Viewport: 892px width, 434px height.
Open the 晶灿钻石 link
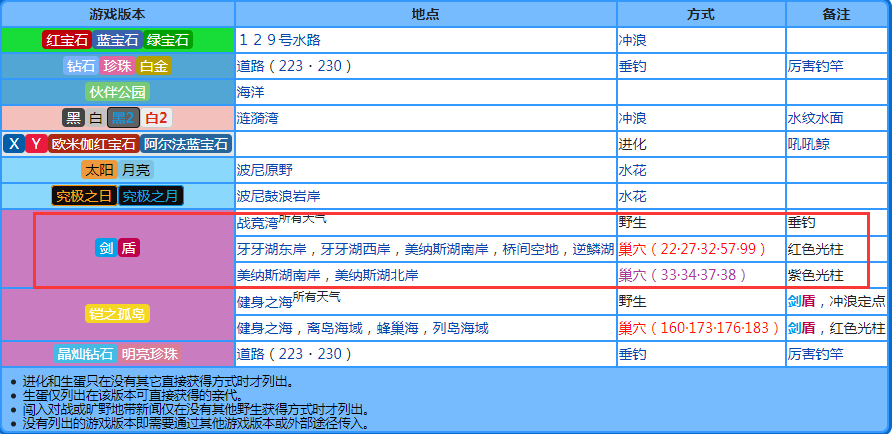coord(85,354)
